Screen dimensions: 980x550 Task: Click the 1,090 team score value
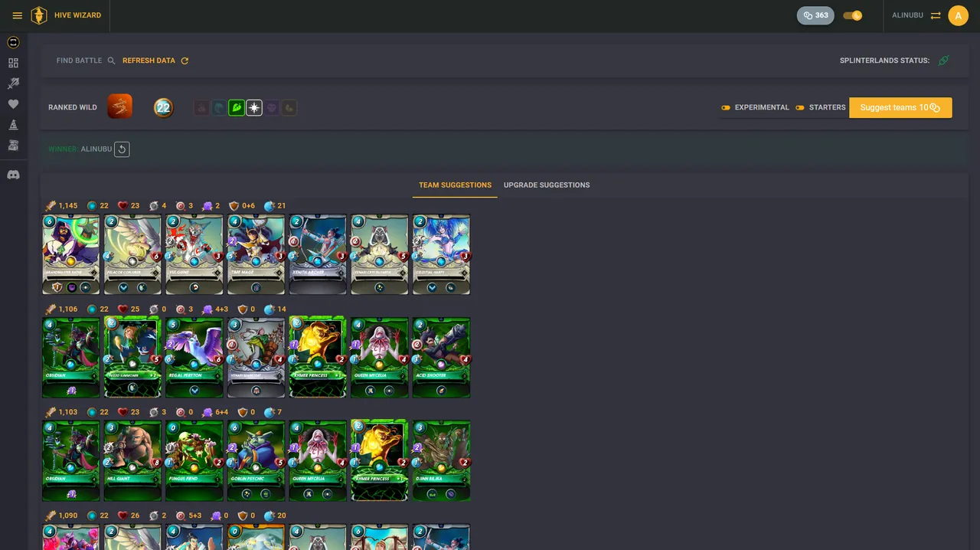68,516
